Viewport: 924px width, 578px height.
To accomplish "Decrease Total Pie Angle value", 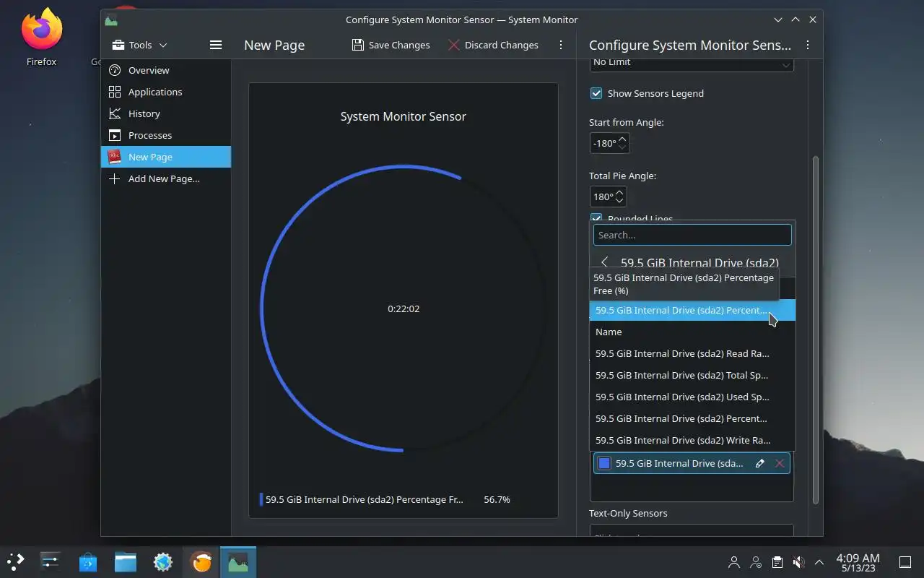I will pos(620,200).
